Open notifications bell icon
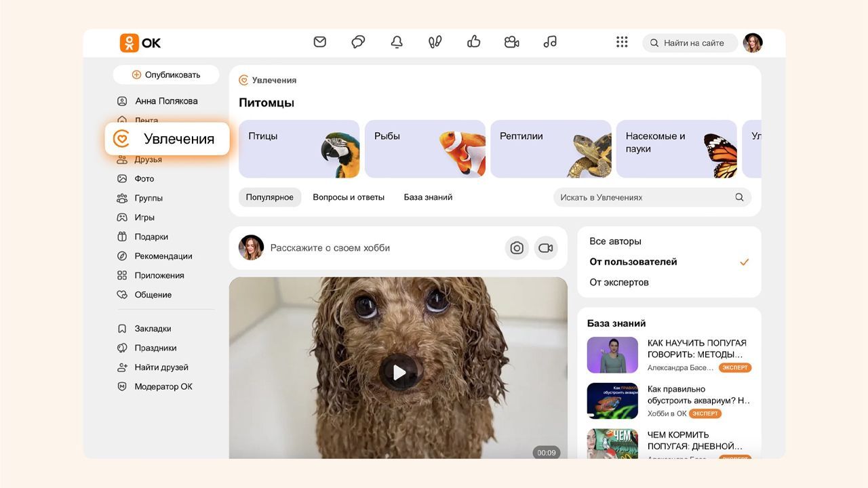The width and height of the screenshot is (868, 488). 397,42
